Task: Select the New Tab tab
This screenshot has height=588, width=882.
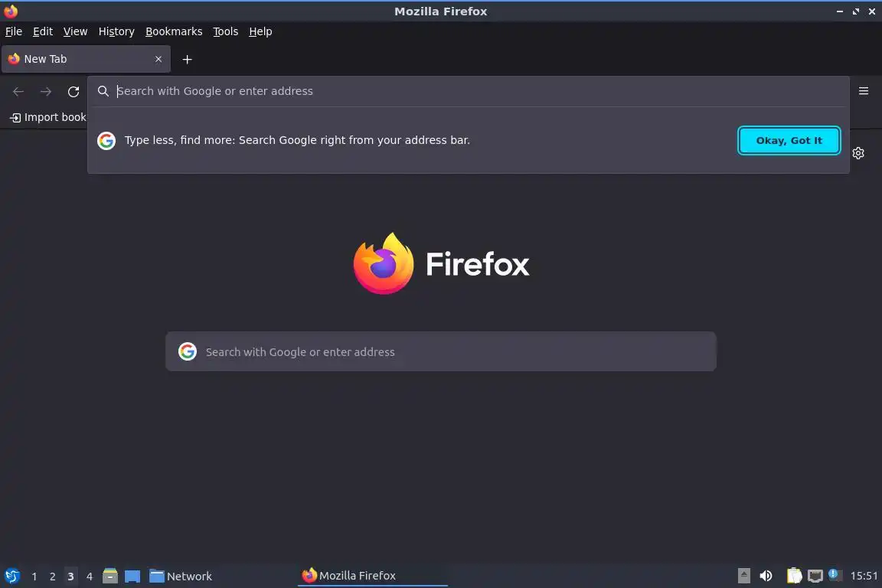Action: [x=86, y=59]
